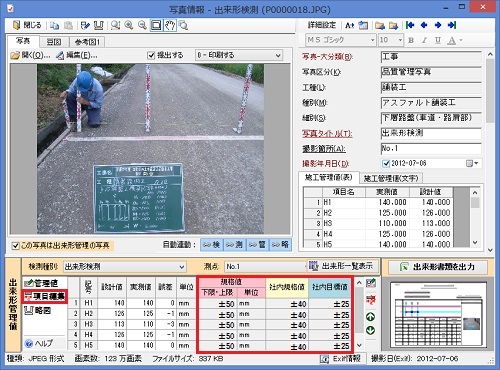Click the output document preview thumbnail
500x370 pixels.
[438, 314]
